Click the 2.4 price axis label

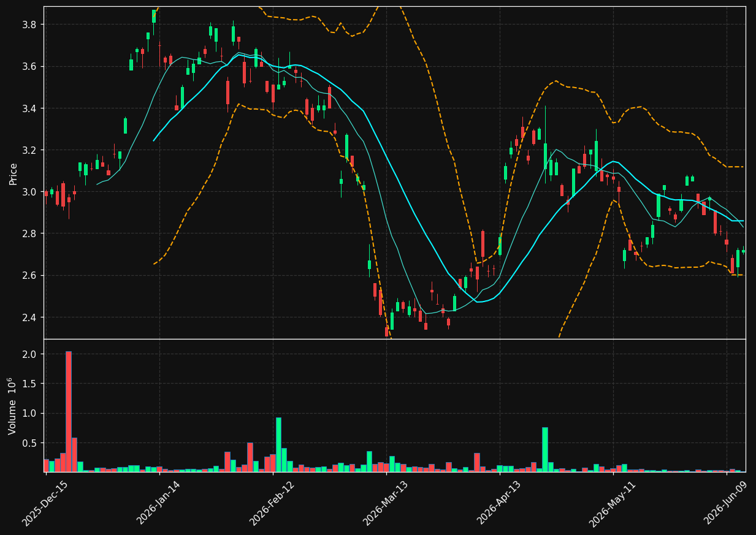point(30,317)
